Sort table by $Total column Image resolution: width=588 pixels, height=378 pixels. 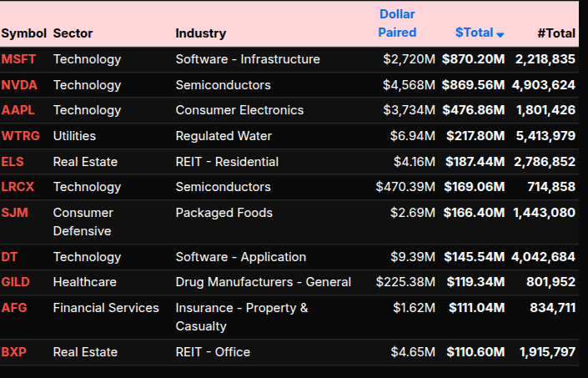(x=474, y=33)
